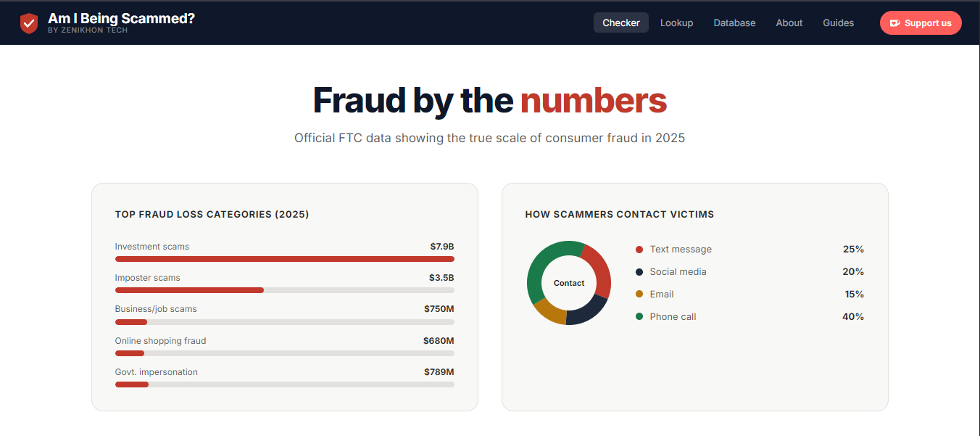Click the Am I Being Scammed? site title
The width and height of the screenshot is (980, 436).
(x=121, y=18)
